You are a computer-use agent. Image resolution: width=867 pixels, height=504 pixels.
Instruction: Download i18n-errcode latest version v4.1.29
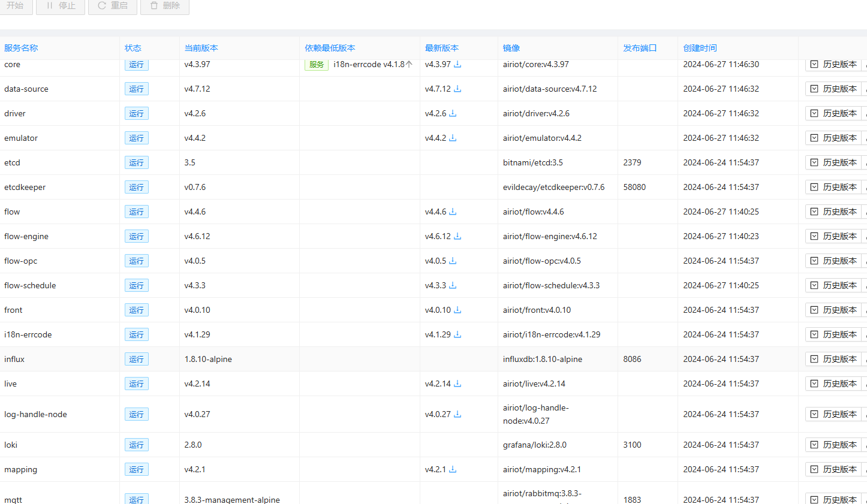coord(457,334)
